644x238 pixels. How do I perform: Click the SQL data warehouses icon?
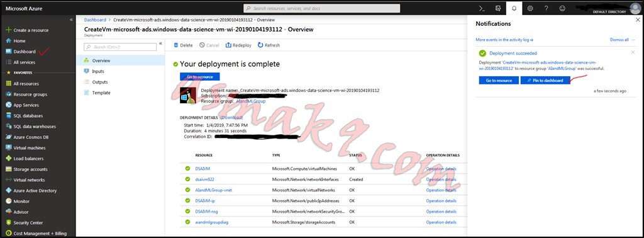8,126
